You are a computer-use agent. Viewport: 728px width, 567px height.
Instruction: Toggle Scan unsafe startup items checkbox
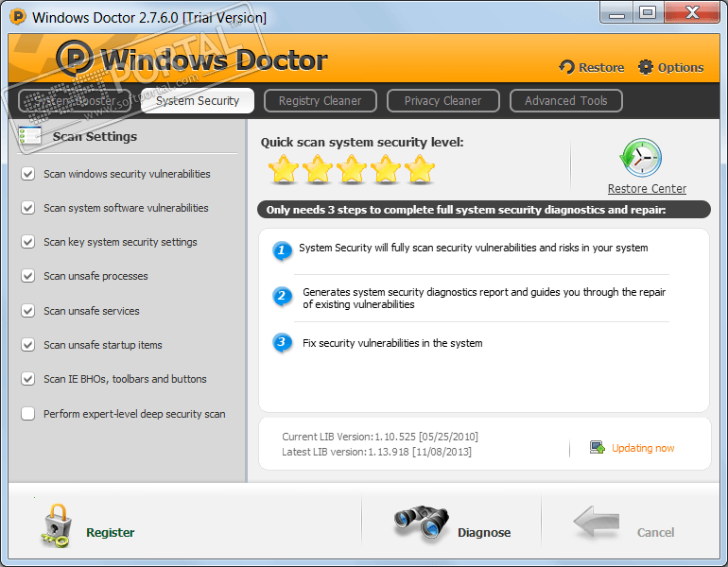27,345
